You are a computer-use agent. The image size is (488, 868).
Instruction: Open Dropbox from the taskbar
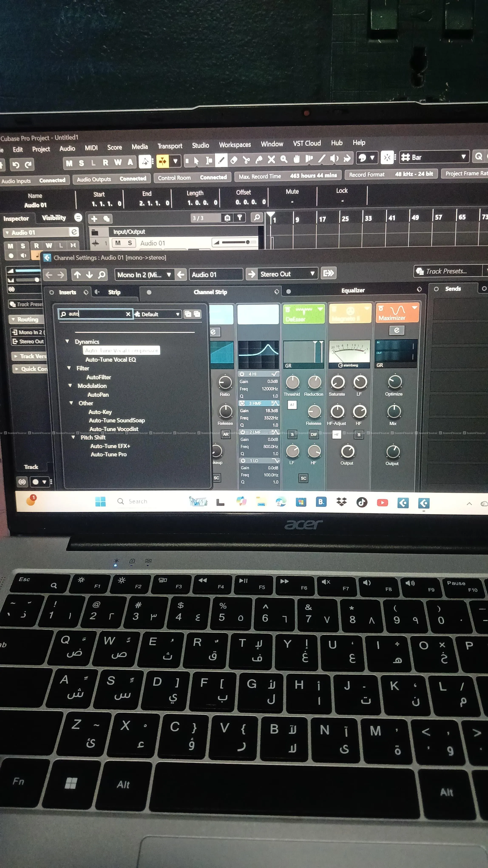pos(342,502)
